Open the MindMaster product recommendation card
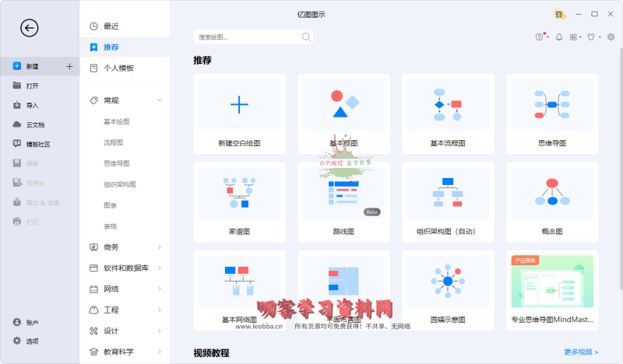 coord(552,290)
